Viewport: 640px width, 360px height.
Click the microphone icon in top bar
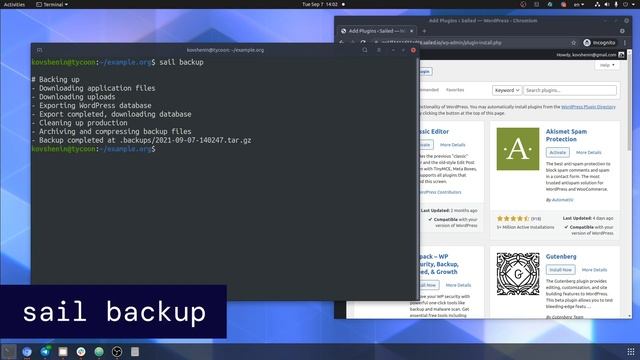click(616, 4)
